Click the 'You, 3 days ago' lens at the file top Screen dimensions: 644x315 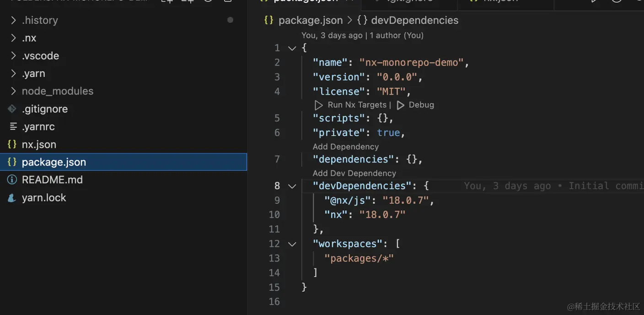point(332,35)
